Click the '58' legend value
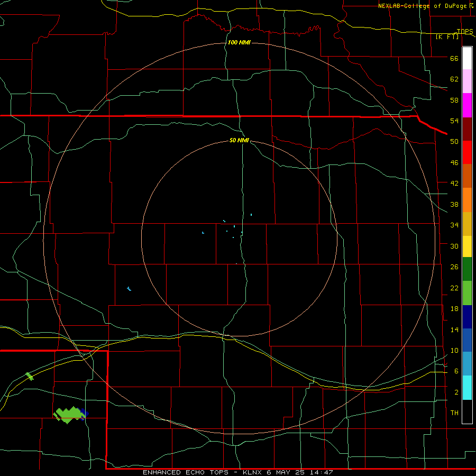476x476 pixels. coord(454,100)
